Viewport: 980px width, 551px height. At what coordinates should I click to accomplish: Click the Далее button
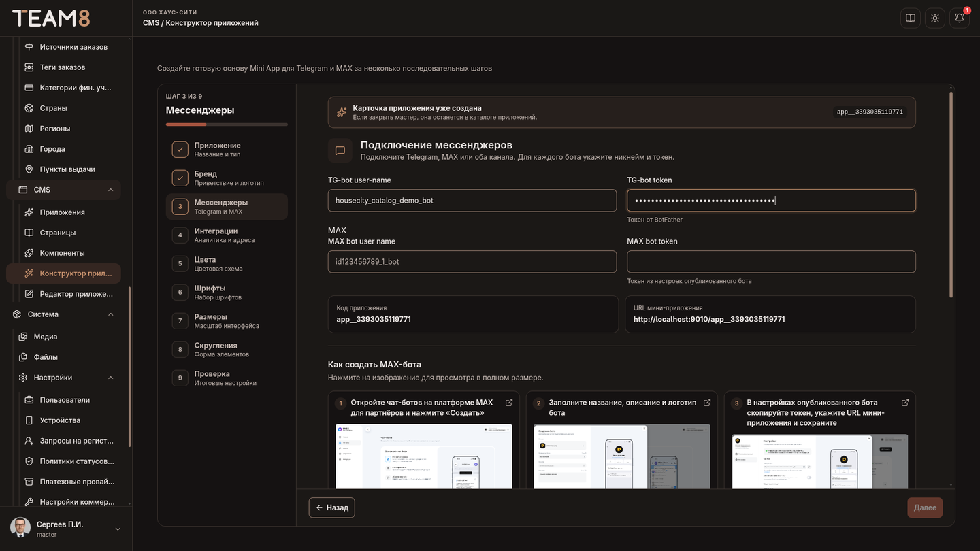(925, 507)
